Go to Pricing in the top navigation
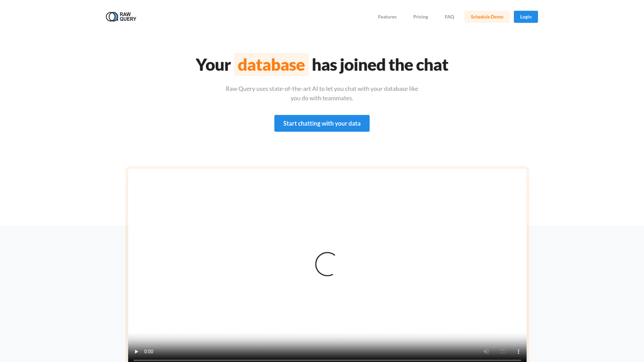Screen dimensions: 644x362 pyautogui.click(x=421, y=17)
